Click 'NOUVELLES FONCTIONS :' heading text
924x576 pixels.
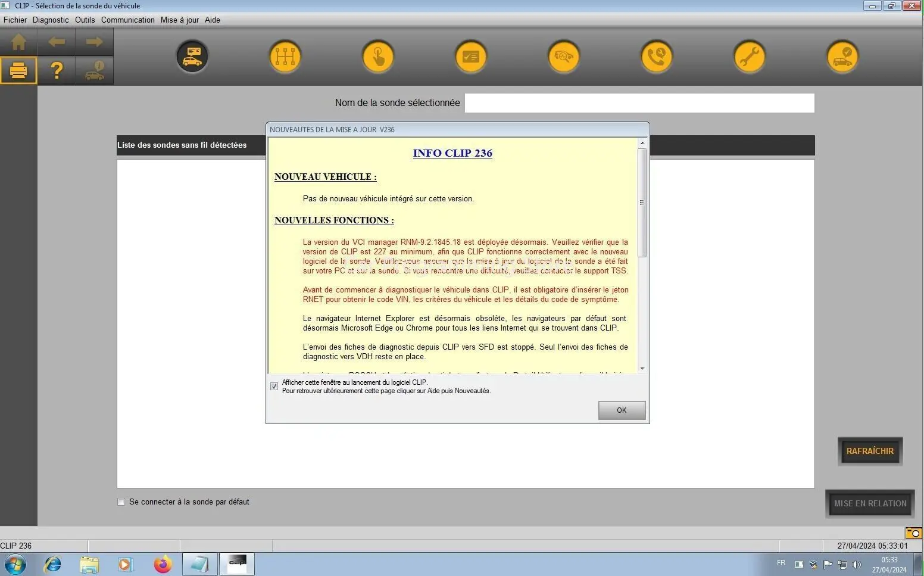pos(334,220)
